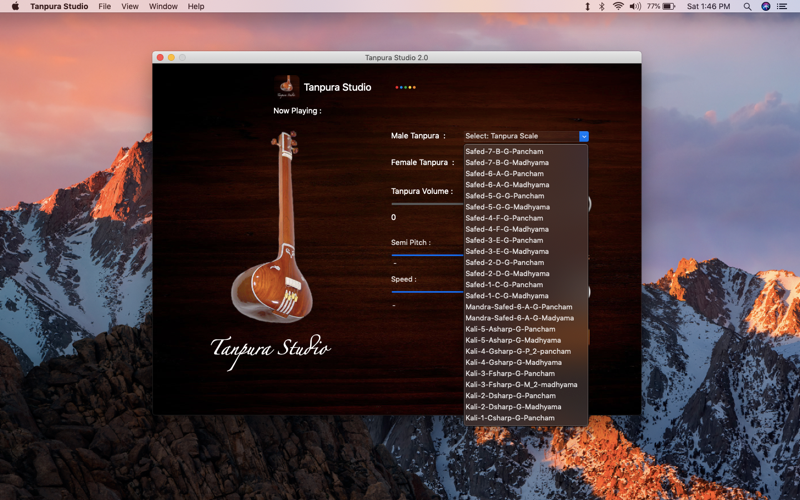Collapse the Male Tanpura scale dropdown arrow
Screen dimensions: 800x500
click(584, 136)
